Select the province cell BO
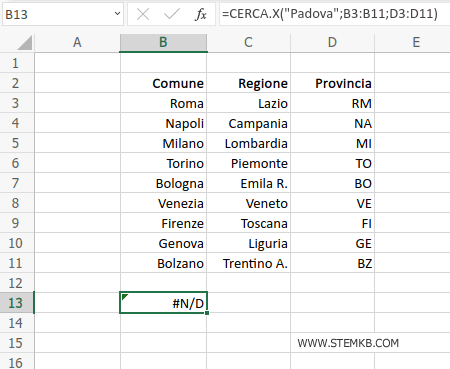The width and height of the screenshot is (450, 369). [x=333, y=183]
